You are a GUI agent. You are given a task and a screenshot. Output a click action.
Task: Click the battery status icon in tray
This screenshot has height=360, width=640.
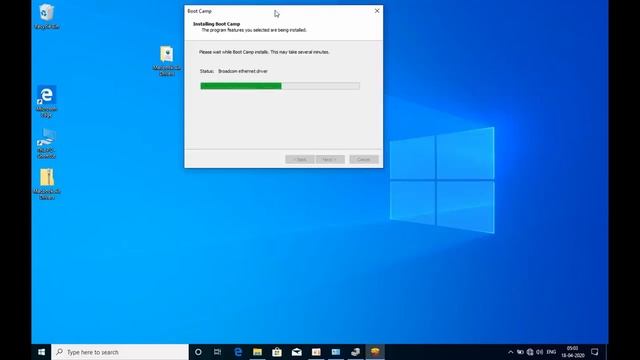coord(520,352)
